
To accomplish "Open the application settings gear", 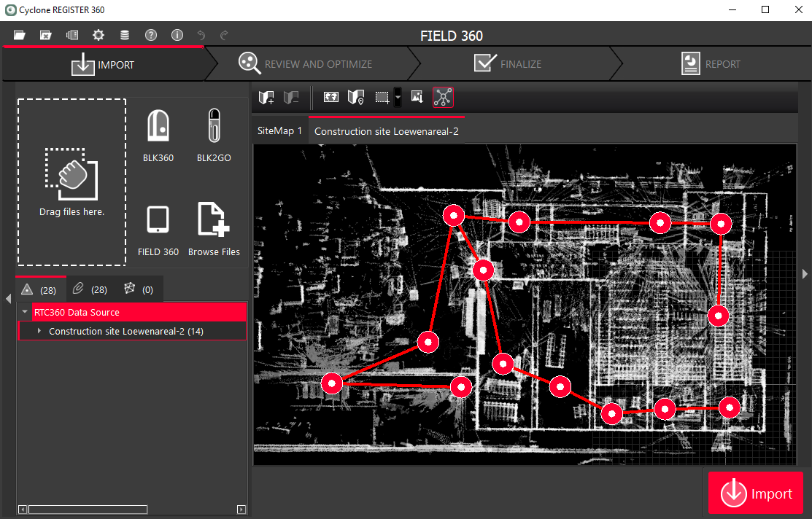I will (98, 34).
